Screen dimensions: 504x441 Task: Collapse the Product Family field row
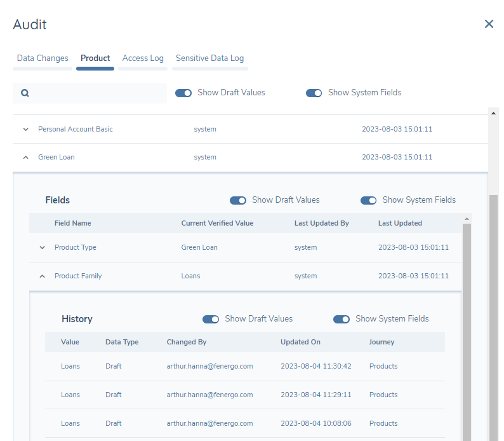click(43, 276)
